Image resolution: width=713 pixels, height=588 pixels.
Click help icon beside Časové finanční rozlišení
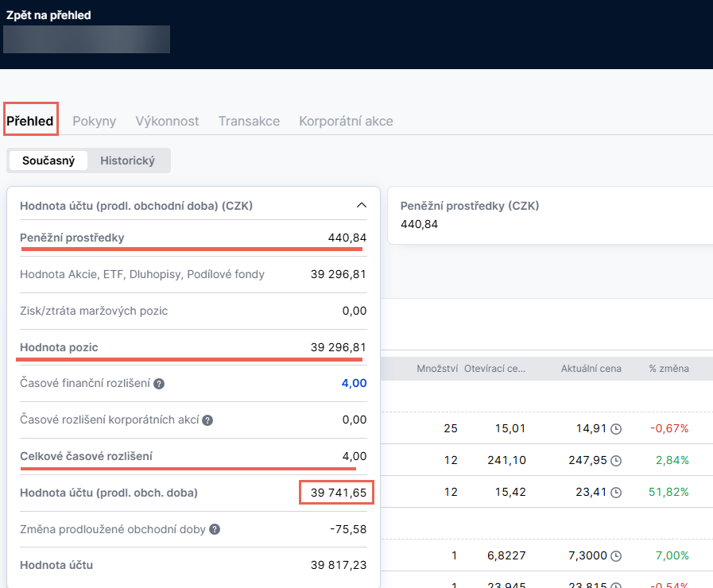click(x=159, y=384)
